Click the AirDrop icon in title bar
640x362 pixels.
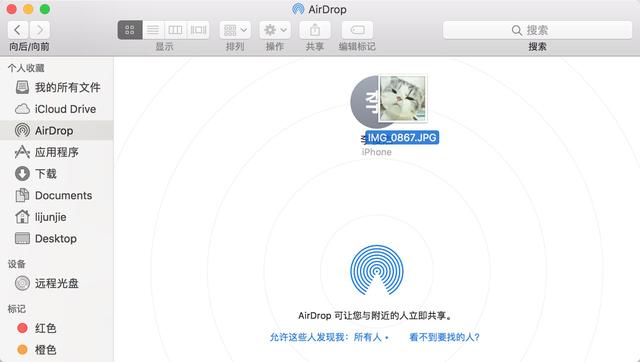point(298,9)
